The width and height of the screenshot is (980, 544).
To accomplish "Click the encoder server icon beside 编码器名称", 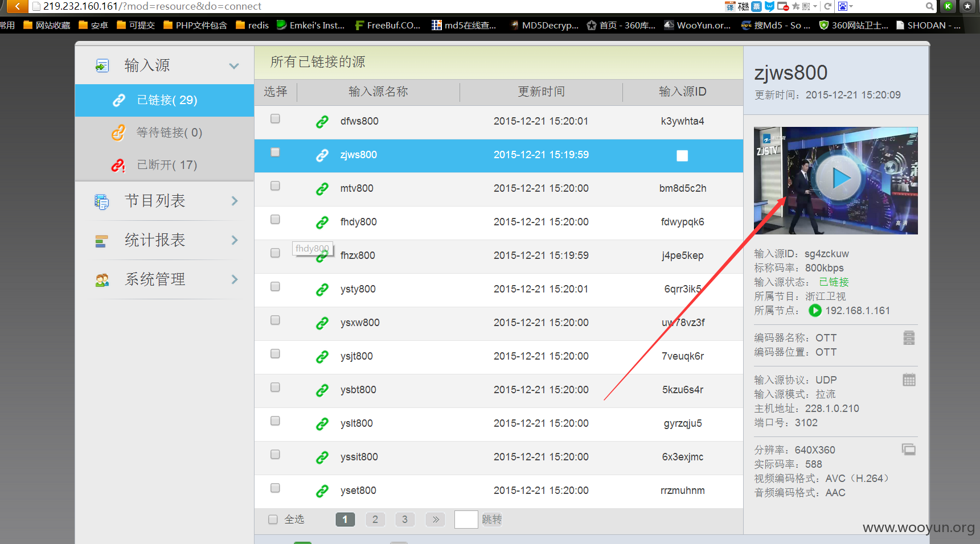I will coord(909,338).
